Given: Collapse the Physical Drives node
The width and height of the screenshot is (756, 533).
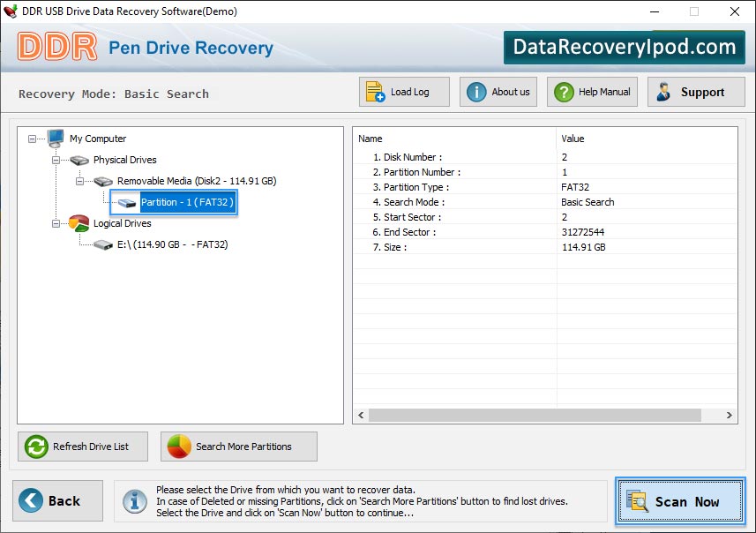Looking at the screenshot, I should [x=56, y=160].
